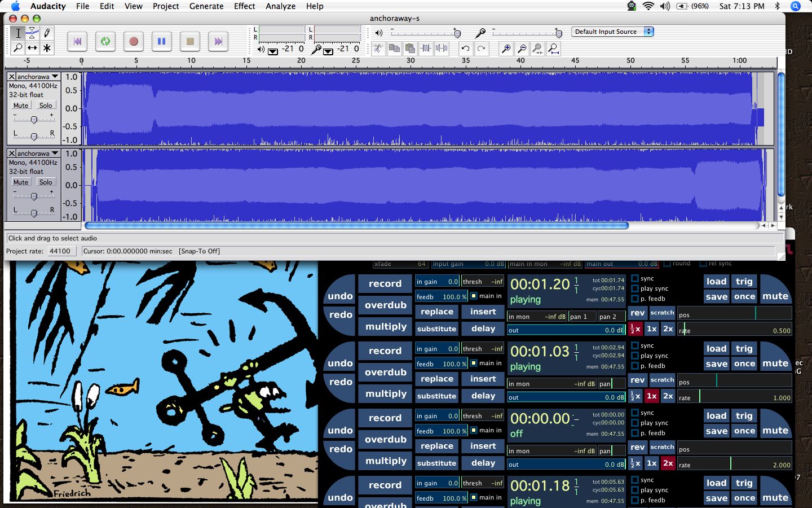Viewport: 812px width, 508px height.
Task: Toggle sync checkbox in first looper
Action: click(636, 278)
